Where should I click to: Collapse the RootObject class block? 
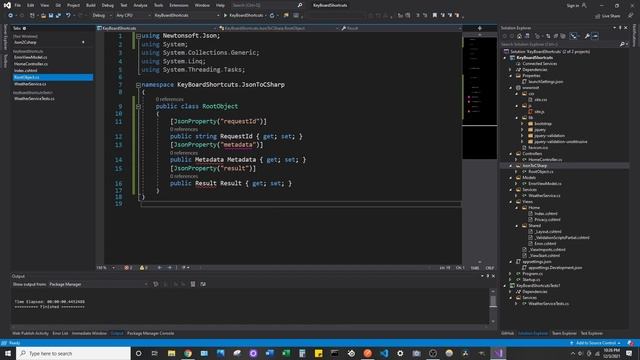[138, 106]
